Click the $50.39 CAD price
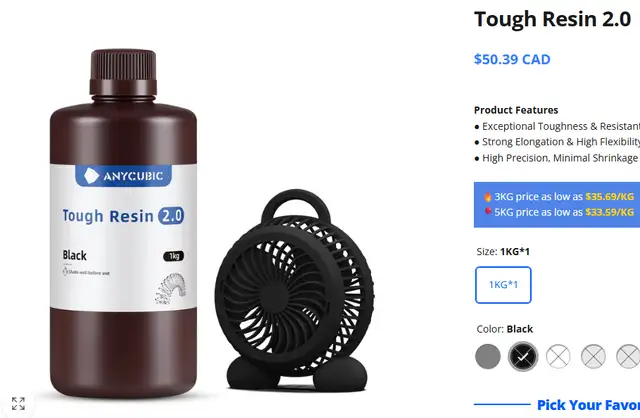The height and width of the screenshot is (418, 640). point(512,60)
